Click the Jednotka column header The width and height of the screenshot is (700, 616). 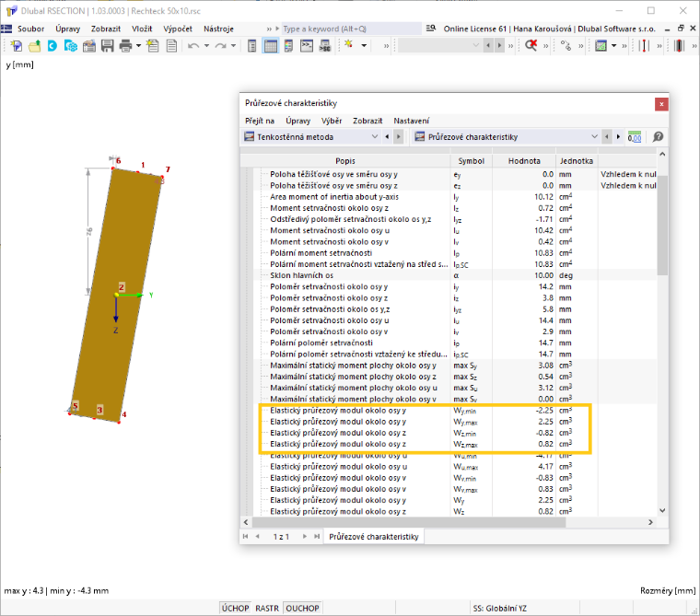(577, 161)
